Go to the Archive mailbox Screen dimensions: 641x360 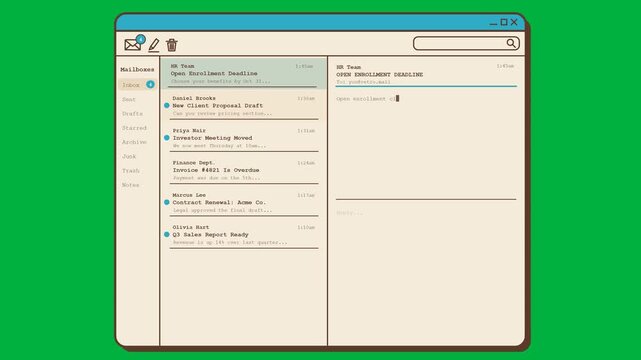[134, 142]
